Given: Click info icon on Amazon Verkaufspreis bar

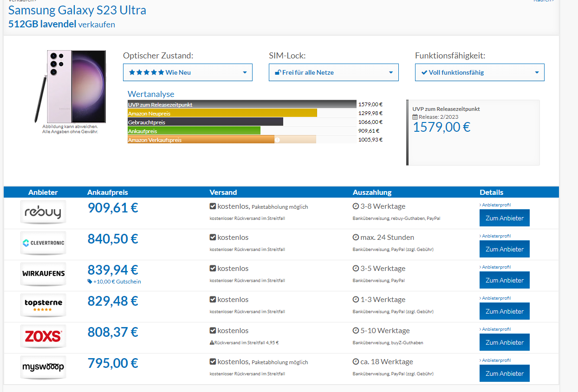Looking at the screenshot, I should coord(277,140).
